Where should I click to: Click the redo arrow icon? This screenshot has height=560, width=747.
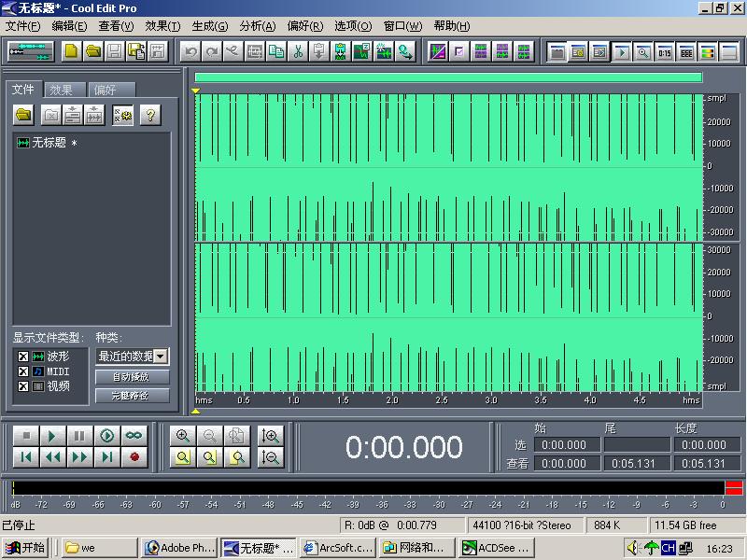click(x=213, y=51)
